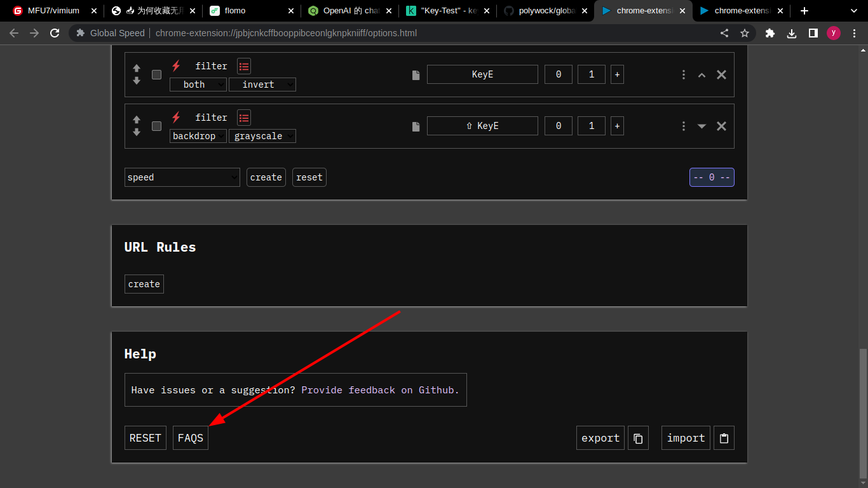Go back to previous page
868x488 pixels.
[x=14, y=33]
